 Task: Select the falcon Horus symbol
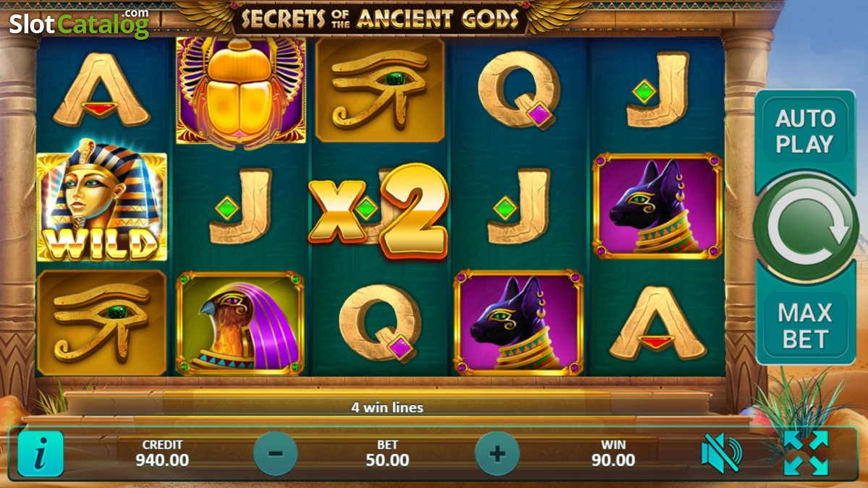coord(240,322)
